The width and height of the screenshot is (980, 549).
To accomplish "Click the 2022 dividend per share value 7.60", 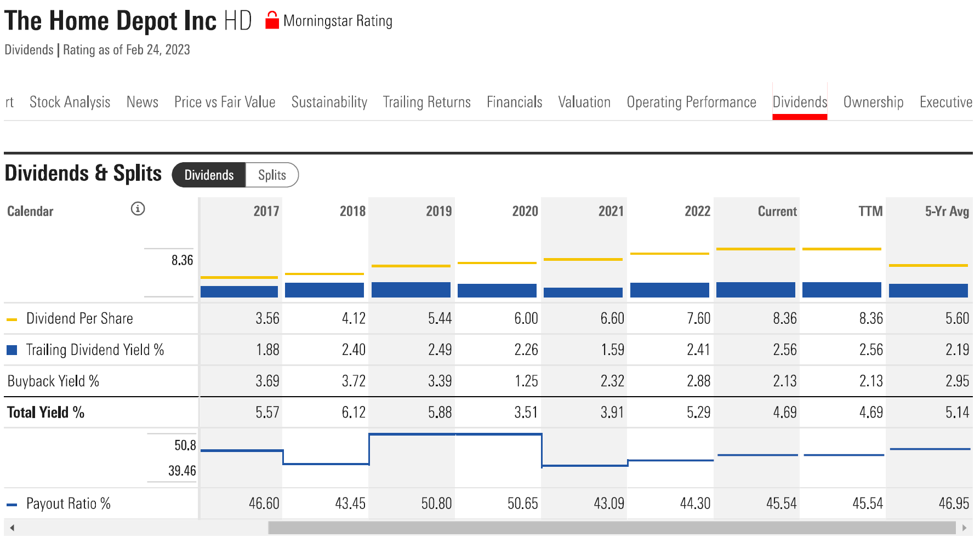I will (x=699, y=319).
